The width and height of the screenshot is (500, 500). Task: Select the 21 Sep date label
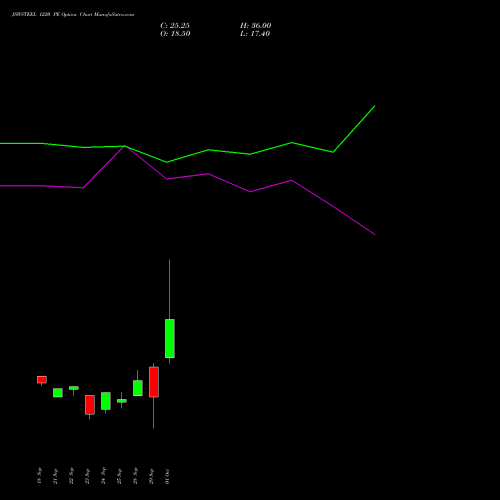pos(56,476)
